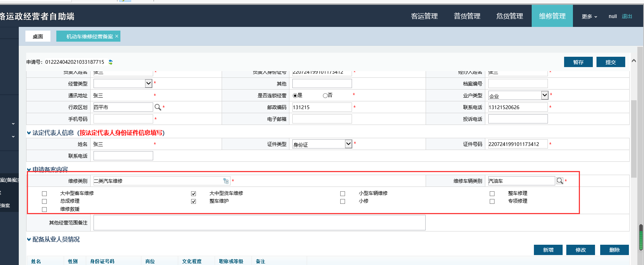Check the 大中型客车维修 checkbox
This screenshot has height=265, width=644.
(45, 193)
